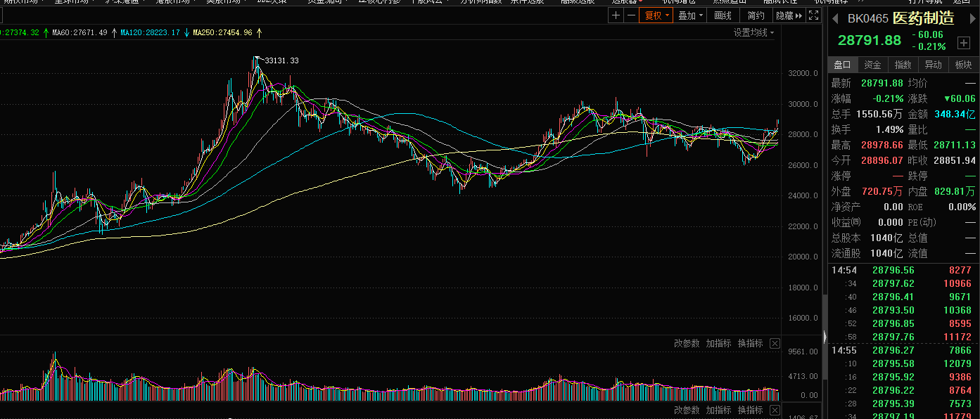Add 医药制造 to watchlist with plus icon
Viewport: 980px width, 419px height.
964,43
